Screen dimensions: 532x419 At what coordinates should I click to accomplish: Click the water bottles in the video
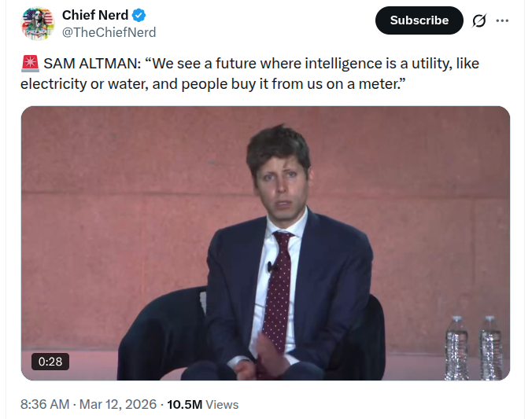click(x=474, y=347)
